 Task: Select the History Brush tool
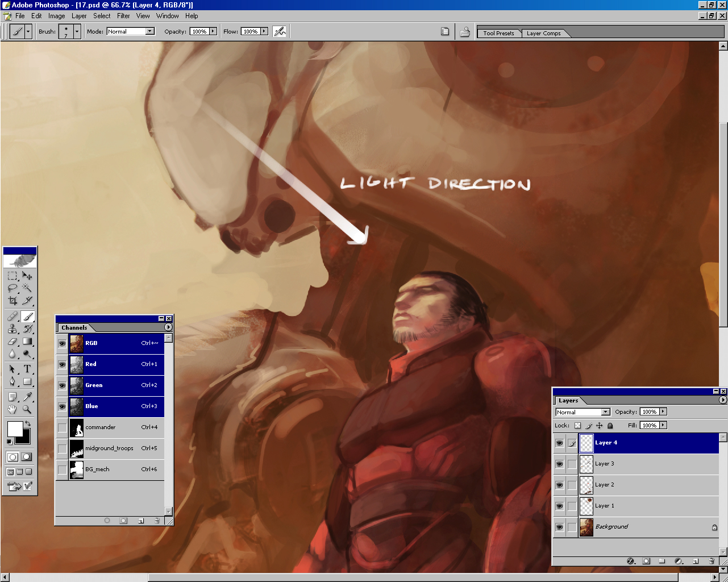point(27,329)
